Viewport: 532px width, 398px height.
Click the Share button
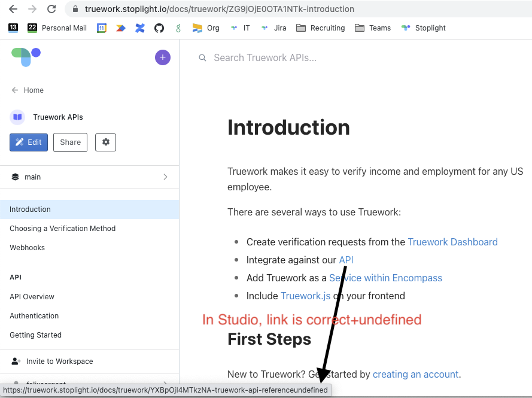70,142
